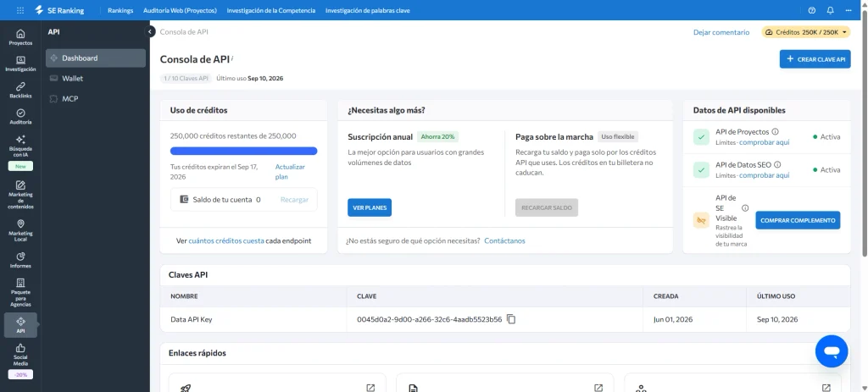Click the CREAR CLAVE API button
Viewport: 868px width, 392px height.
pyautogui.click(x=815, y=59)
